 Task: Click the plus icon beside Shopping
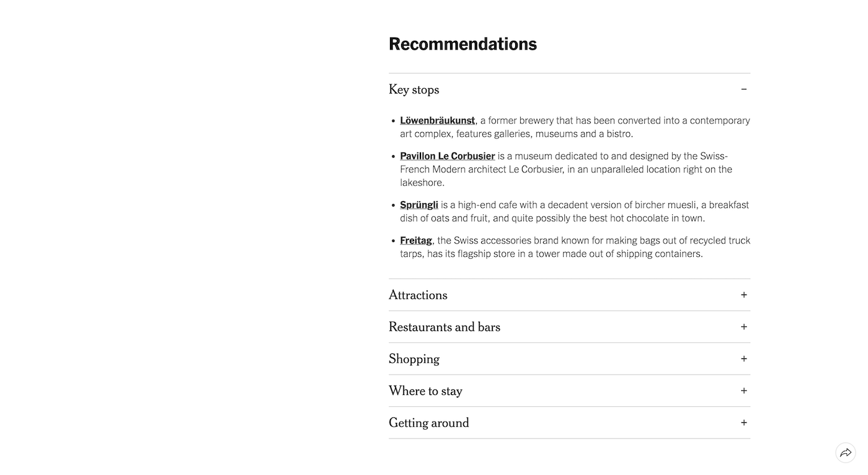coord(744,359)
